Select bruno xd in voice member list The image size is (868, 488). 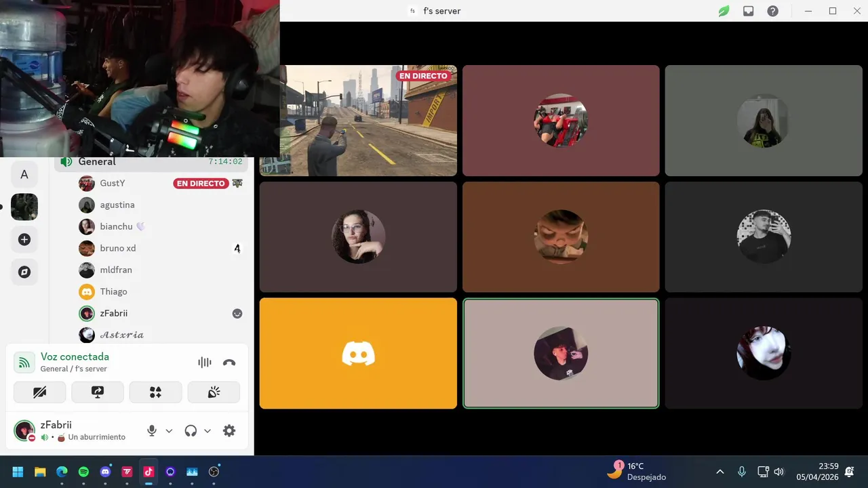[x=161, y=248]
